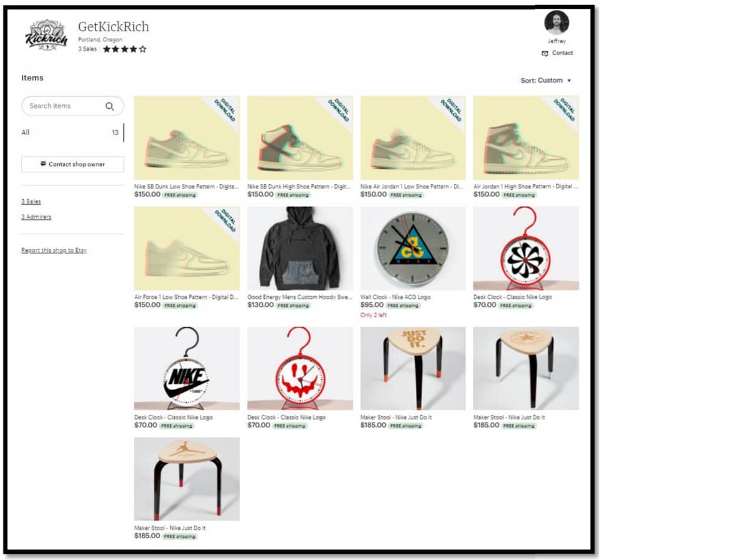
Task: Click Jeffrey's profile avatar
Action: (x=557, y=22)
